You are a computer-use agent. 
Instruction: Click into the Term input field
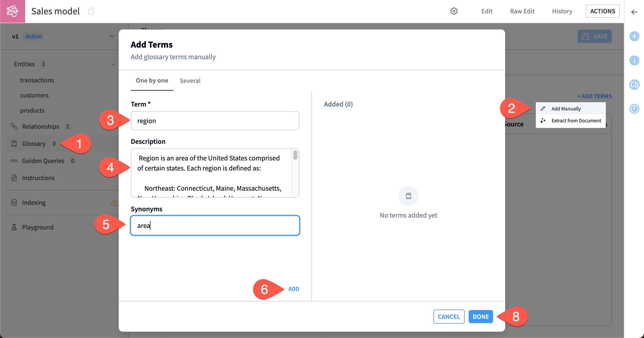tap(215, 121)
